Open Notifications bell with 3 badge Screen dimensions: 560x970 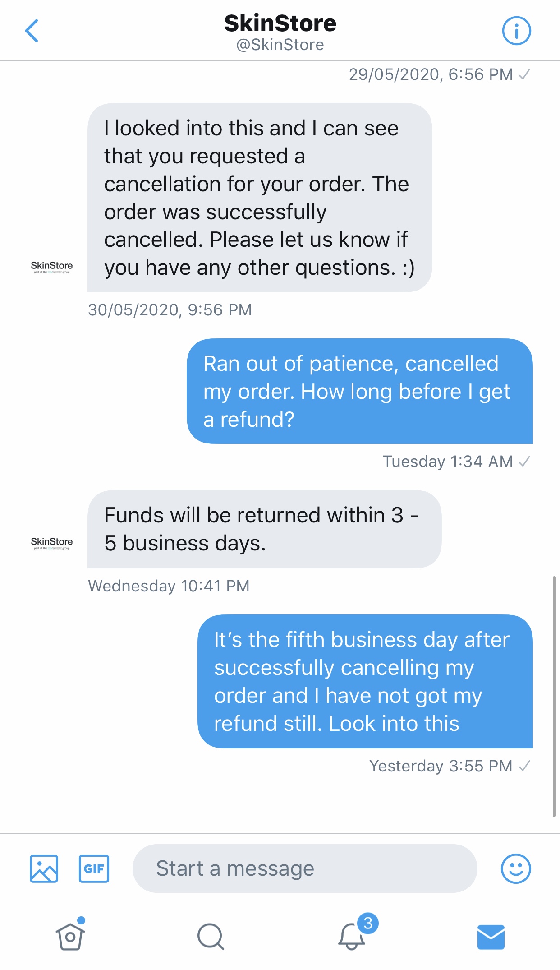pos(352,936)
